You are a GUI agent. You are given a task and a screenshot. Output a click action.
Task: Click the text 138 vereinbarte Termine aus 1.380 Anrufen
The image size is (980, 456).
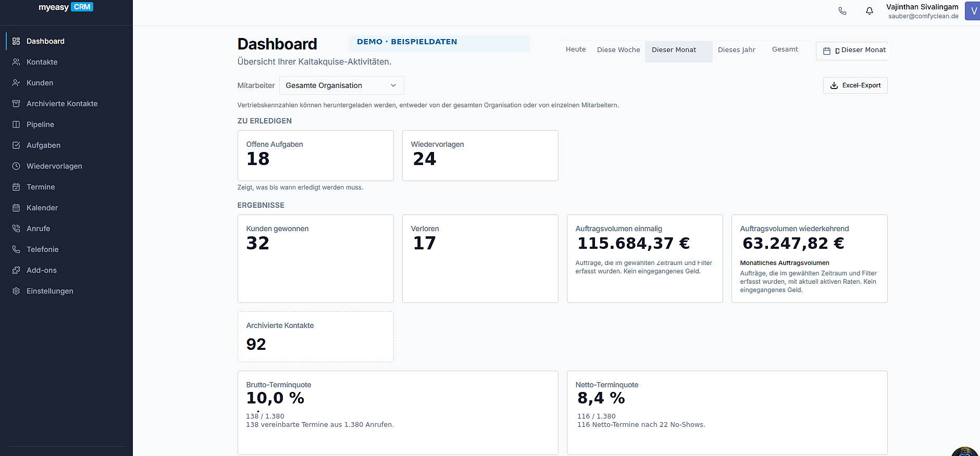(320, 425)
